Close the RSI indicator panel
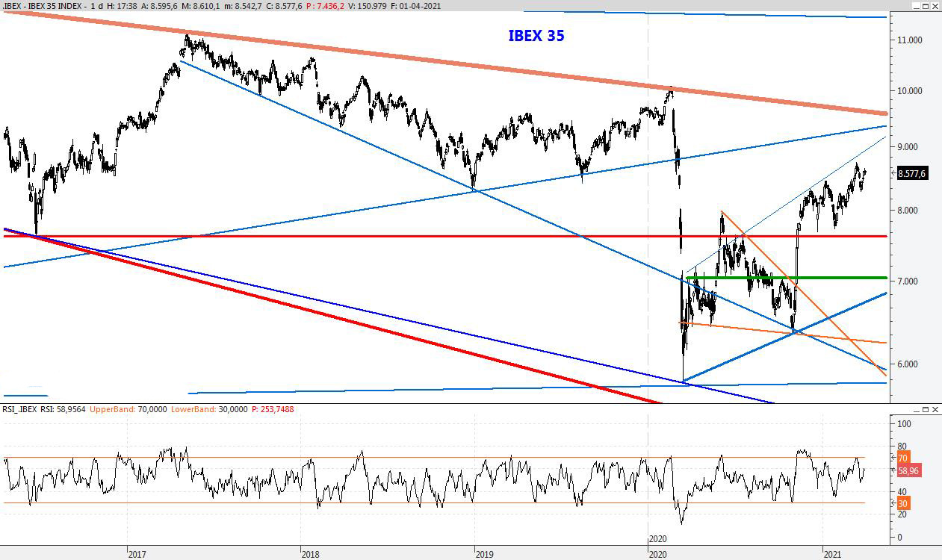The width and height of the screenshot is (942, 560). tap(935, 410)
